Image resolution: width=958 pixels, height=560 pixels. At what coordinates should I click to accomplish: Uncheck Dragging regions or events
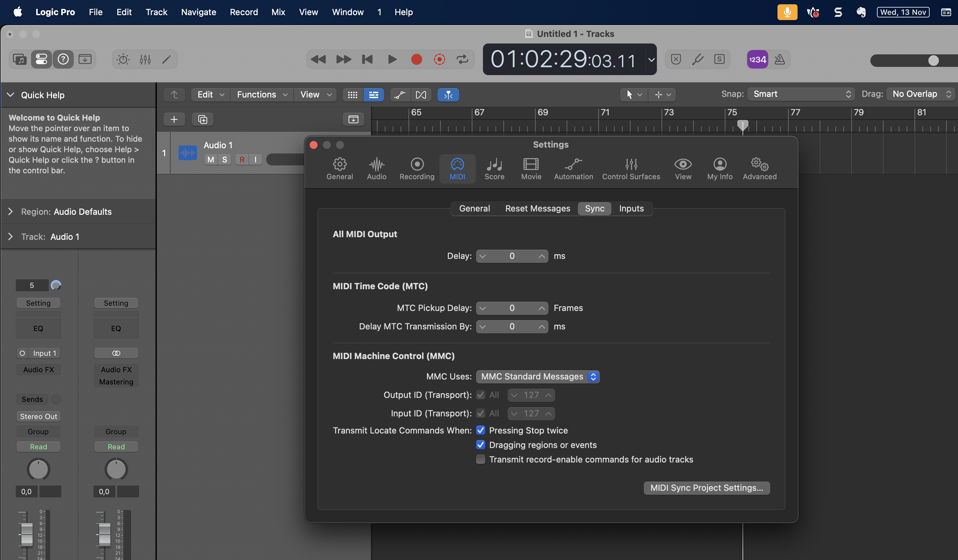point(481,444)
